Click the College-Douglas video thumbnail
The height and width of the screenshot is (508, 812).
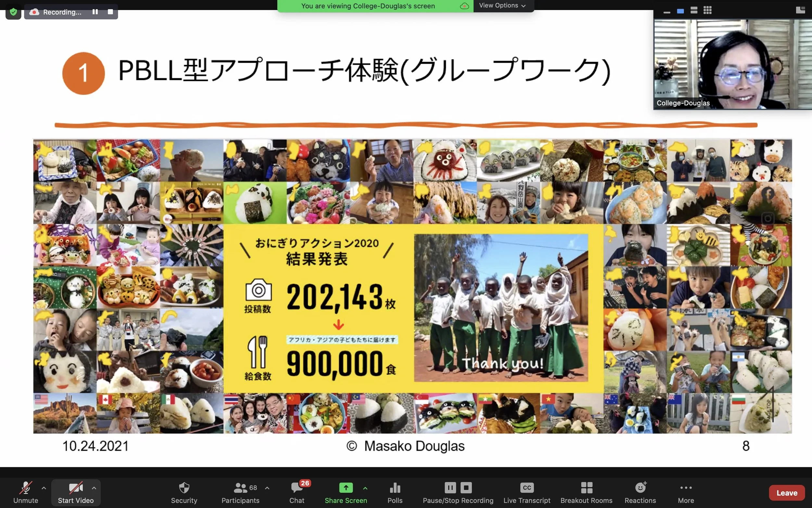(x=732, y=64)
